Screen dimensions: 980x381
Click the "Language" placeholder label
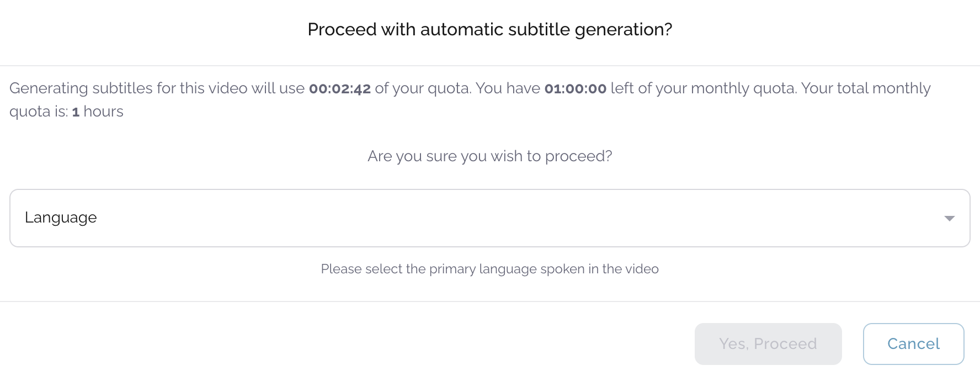61,218
